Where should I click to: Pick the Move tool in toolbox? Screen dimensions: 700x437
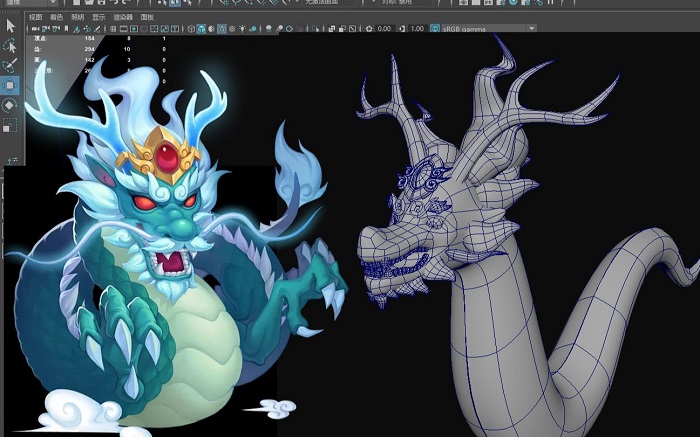click(x=10, y=86)
